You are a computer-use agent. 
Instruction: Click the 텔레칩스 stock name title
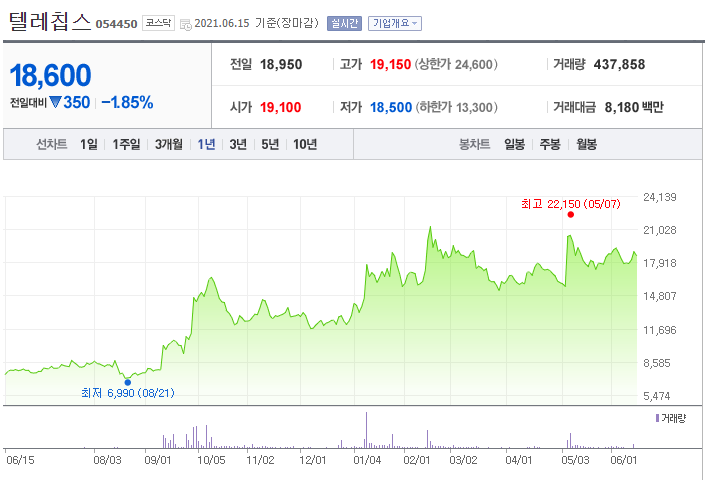coord(50,21)
